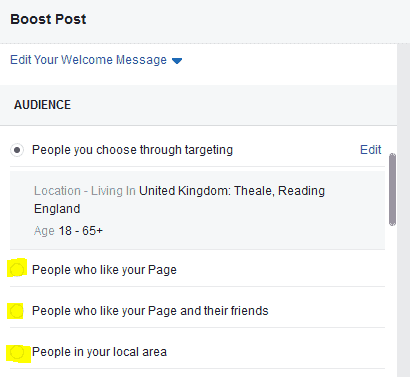
Task: Choose the Page and their friends radio button
Action: pos(17,311)
